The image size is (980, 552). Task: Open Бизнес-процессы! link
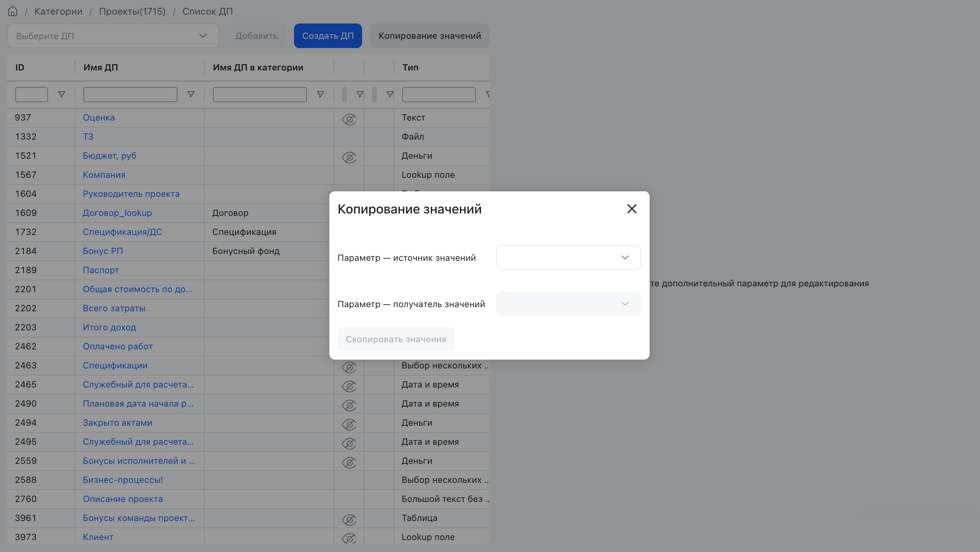[123, 480]
